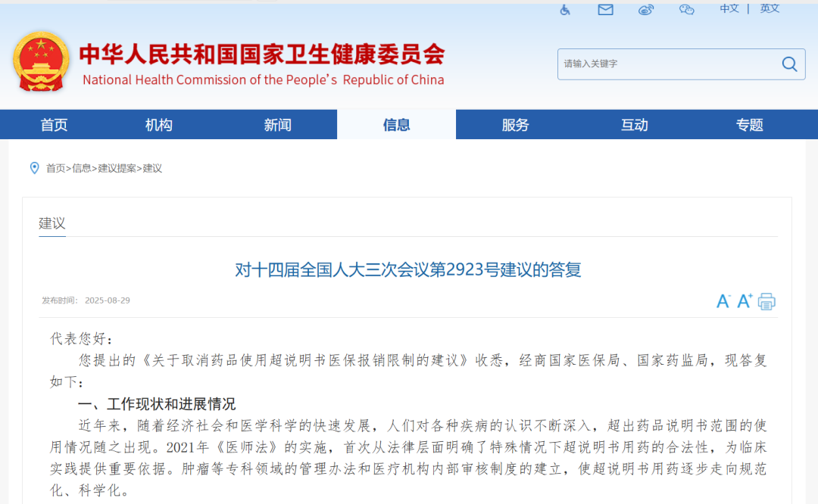Viewport: 818px width, 504px height.
Task: Switch to the 互动 navigation tab
Action: [634, 125]
